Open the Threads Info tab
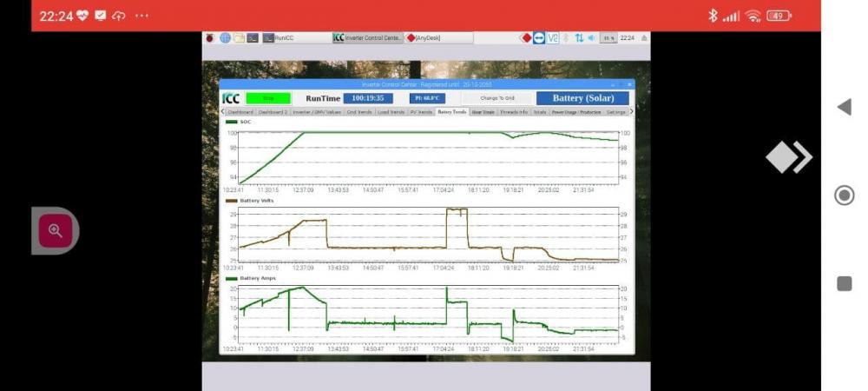Image resolution: width=868 pixels, height=391 pixels. (x=514, y=112)
